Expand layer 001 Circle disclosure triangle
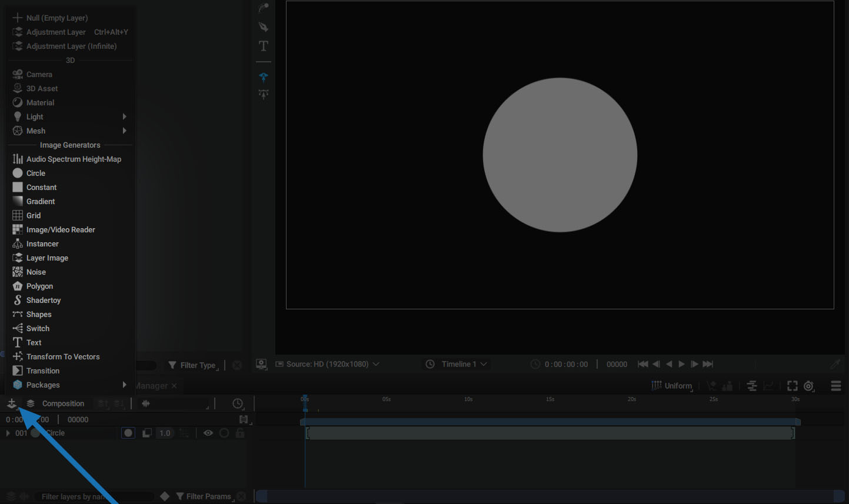 8,433
